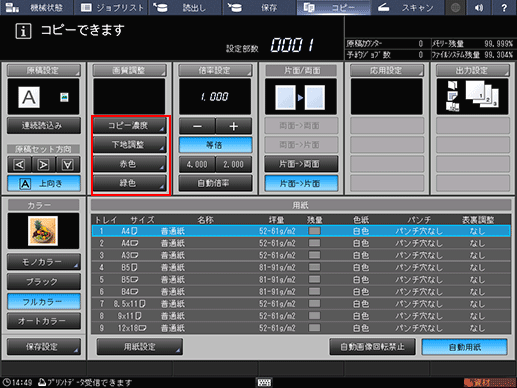Open the 赤色 adjustment

129,164
